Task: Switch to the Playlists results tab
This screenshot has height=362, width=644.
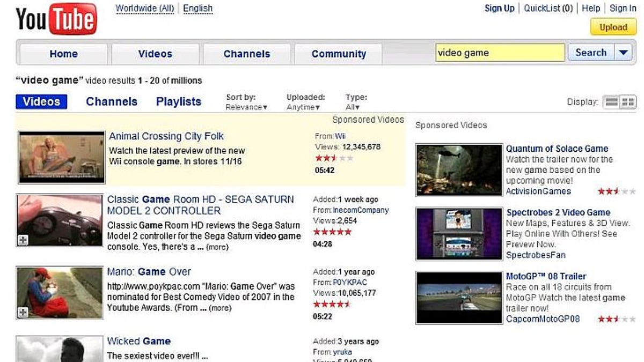Action: 179,102
